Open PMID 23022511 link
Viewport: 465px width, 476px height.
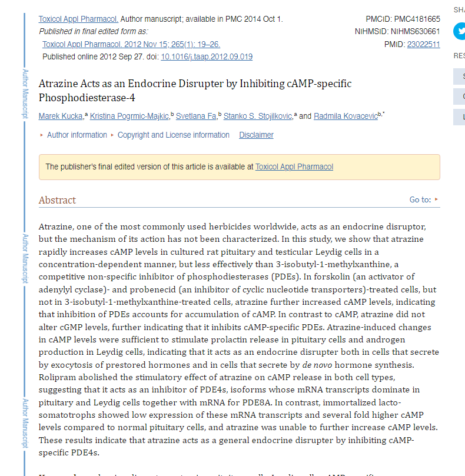[x=423, y=44]
